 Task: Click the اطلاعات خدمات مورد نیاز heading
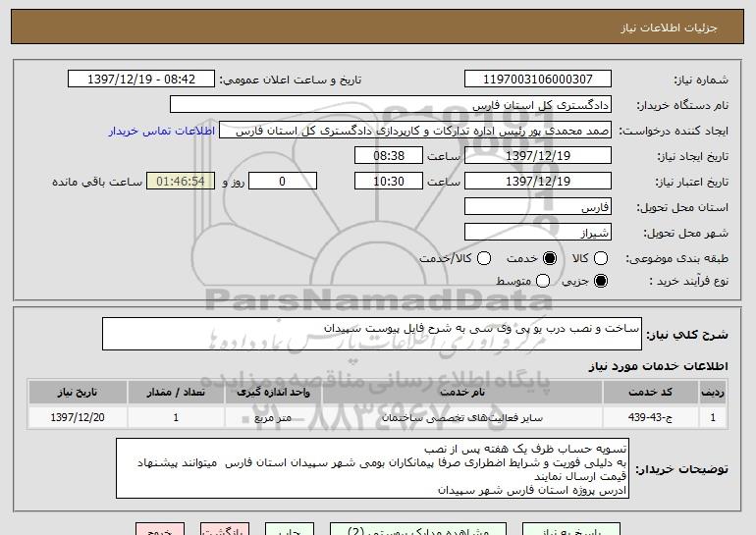point(658,366)
